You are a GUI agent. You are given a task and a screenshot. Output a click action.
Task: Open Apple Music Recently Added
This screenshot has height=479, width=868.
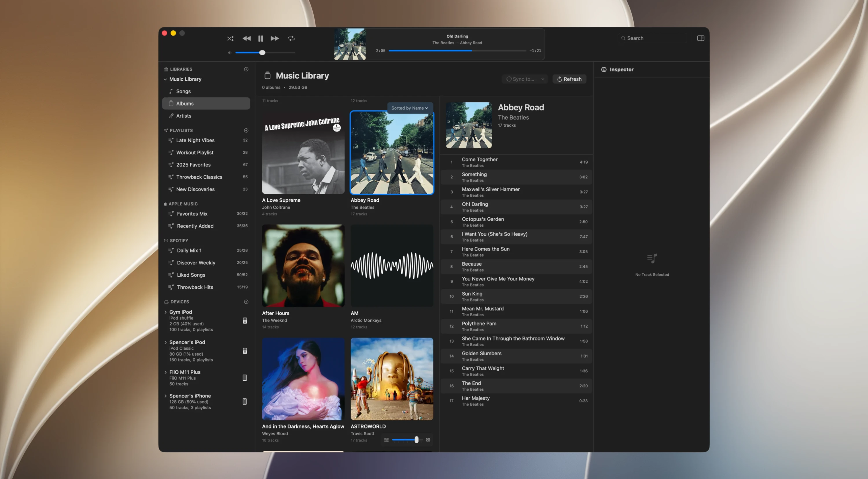tap(206, 226)
